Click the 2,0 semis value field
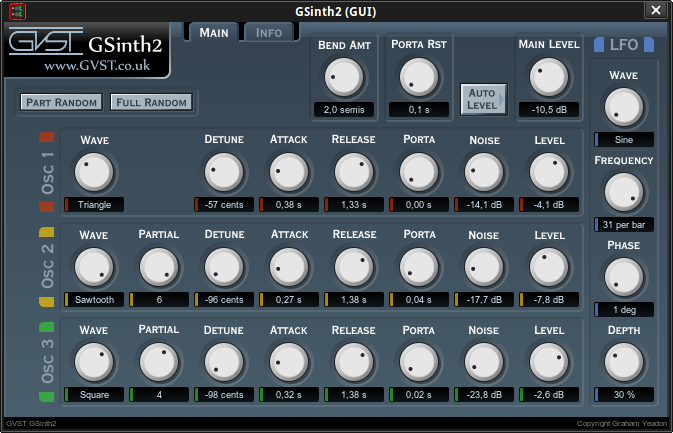 344,109
